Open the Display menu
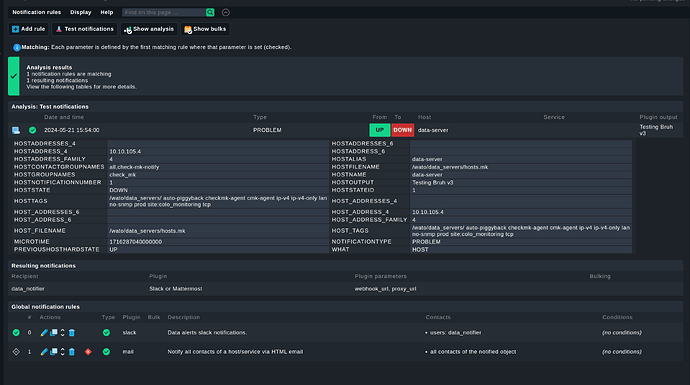Viewport: 690px width, 385px height. [x=81, y=12]
